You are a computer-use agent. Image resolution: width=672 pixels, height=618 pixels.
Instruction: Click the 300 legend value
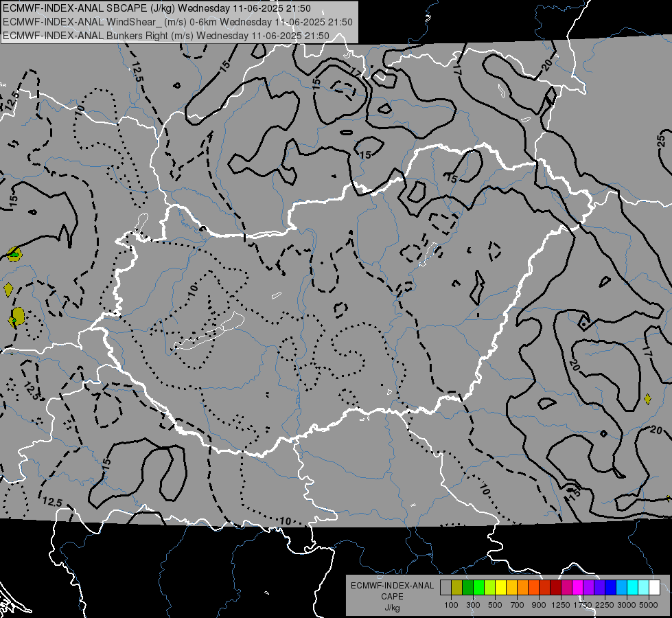tap(473, 605)
